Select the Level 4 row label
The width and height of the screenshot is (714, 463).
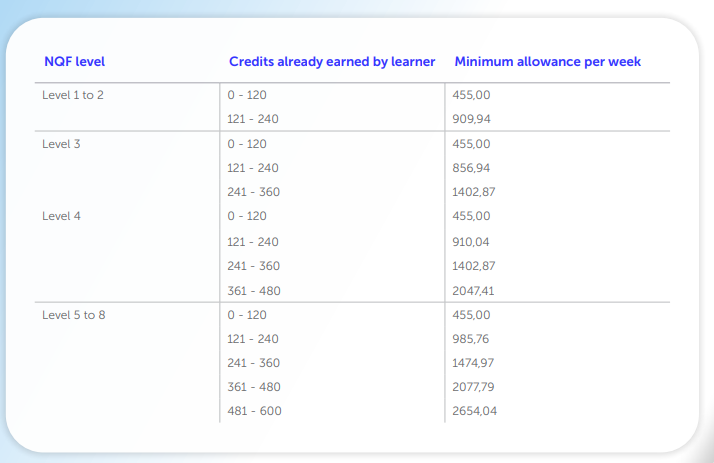[x=61, y=216]
